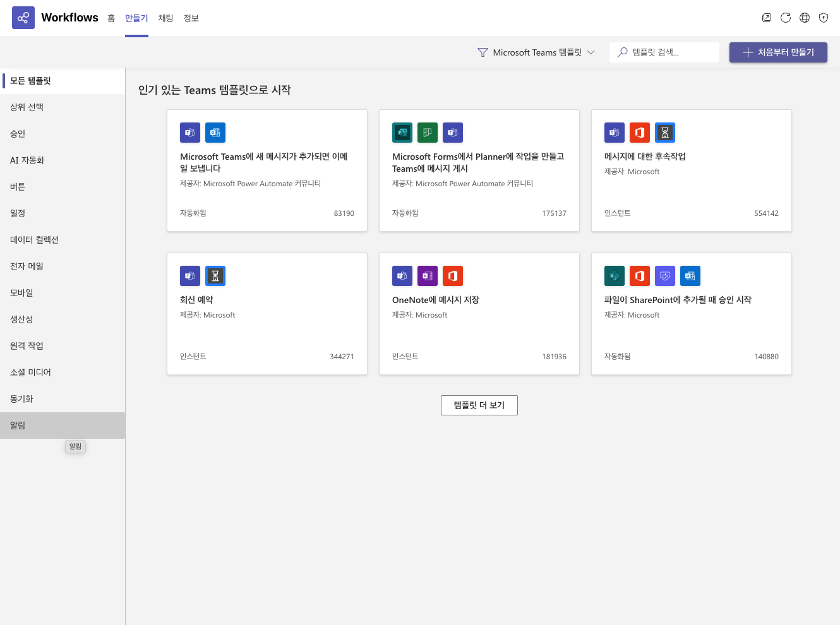The width and height of the screenshot is (840, 625).
Task: Click the Outlook icon on the 83190 card
Action: pyautogui.click(x=215, y=133)
